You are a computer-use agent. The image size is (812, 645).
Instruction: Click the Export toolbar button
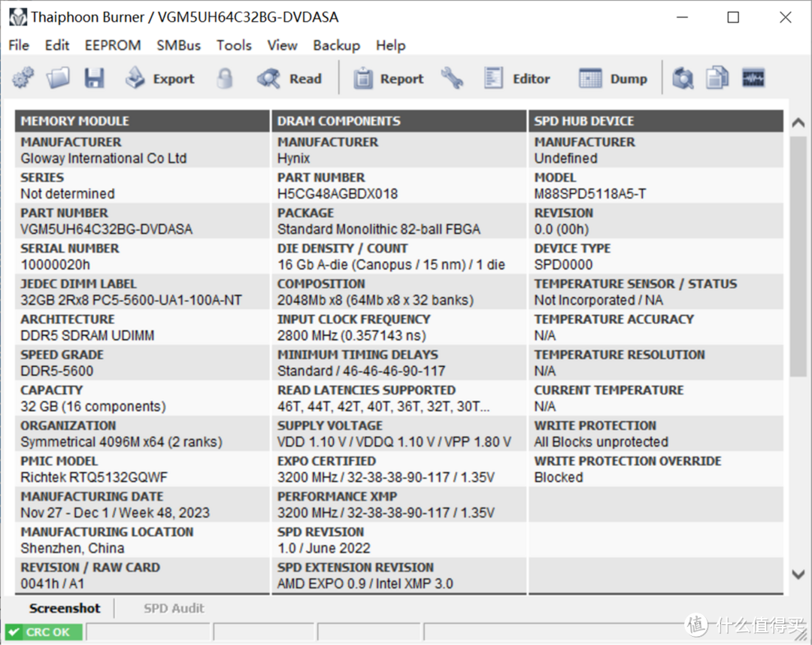pyautogui.click(x=159, y=78)
